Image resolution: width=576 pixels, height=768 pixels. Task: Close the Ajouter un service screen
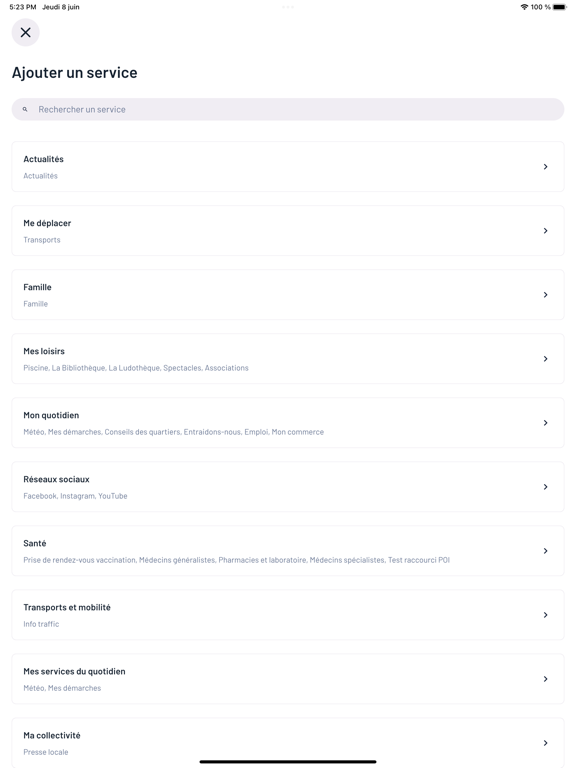pyautogui.click(x=25, y=32)
